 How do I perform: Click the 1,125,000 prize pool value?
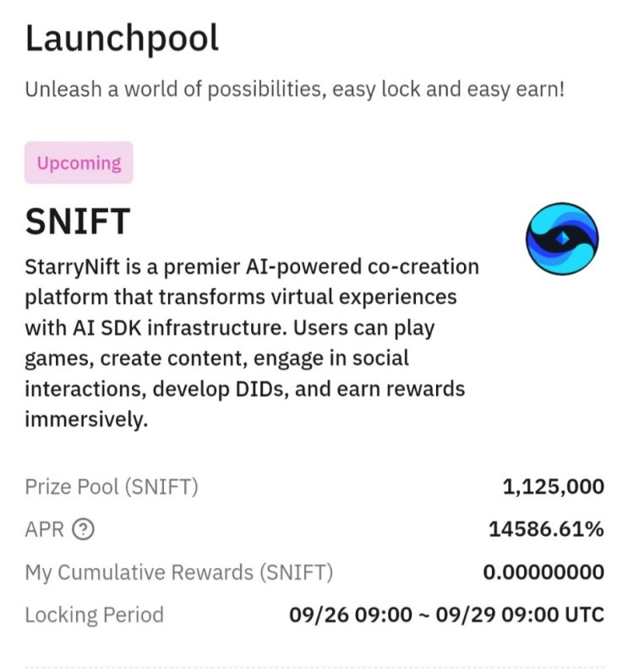click(x=553, y=487)
